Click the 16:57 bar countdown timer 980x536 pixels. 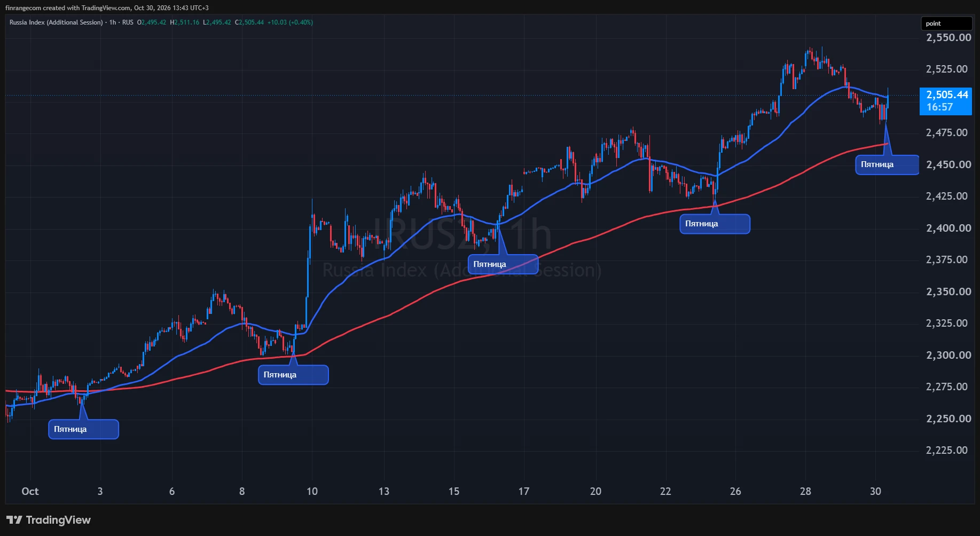point(939,107)
